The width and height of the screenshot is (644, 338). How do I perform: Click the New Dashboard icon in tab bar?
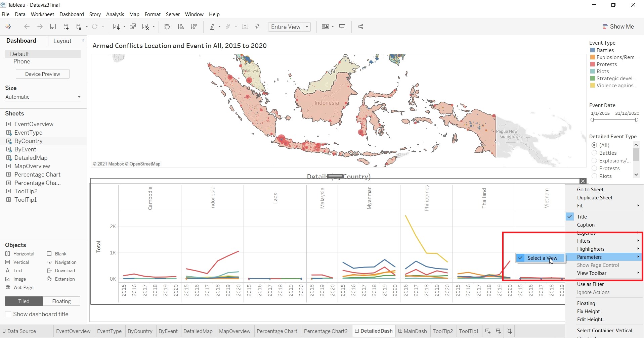coord(499,331)
